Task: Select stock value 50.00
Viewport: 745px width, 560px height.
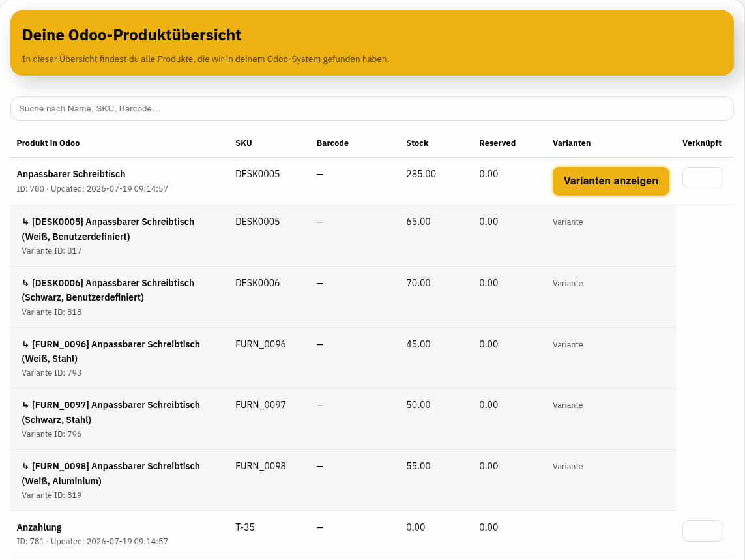Action: coord(418,405)
